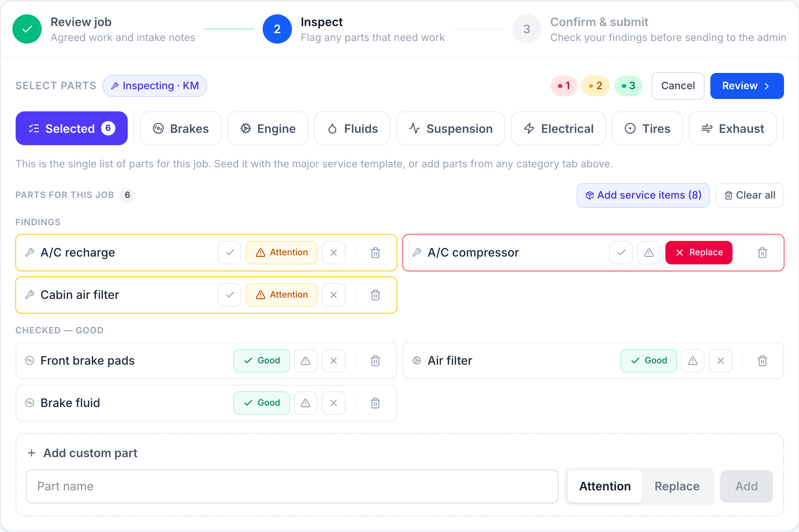This screenshot has width=799, height=532.
Task: Toggle Cabin air filter Attention status
Action: 282,295
